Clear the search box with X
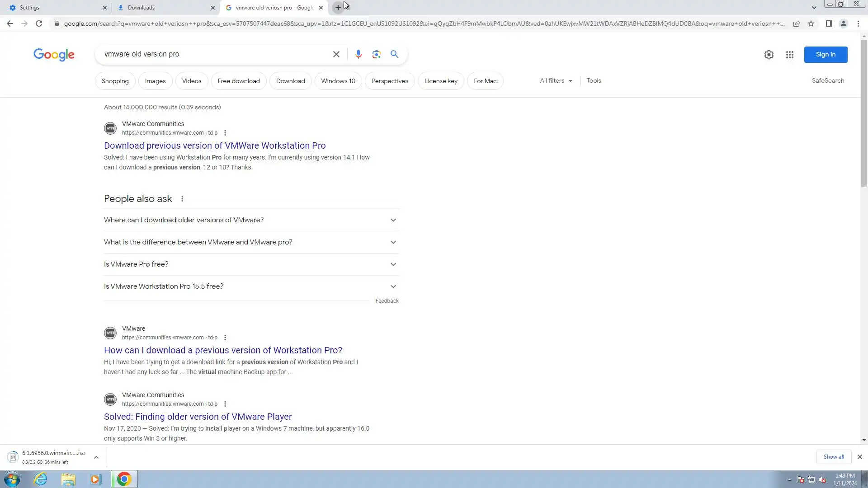The image size is (868, 488). (336, 54)
